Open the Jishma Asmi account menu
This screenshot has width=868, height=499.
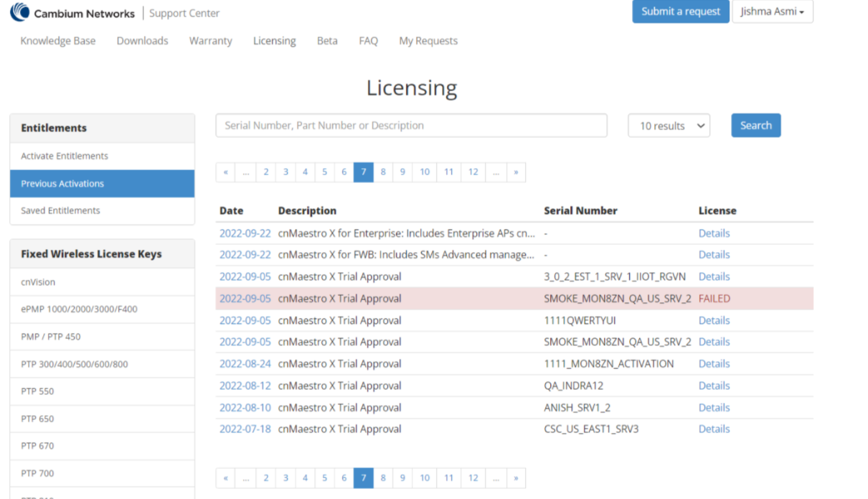772,11
